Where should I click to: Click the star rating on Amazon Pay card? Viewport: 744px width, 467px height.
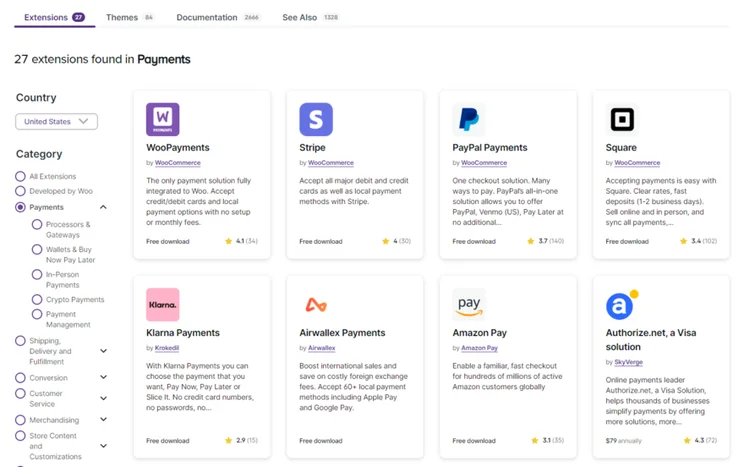point(548,440)
